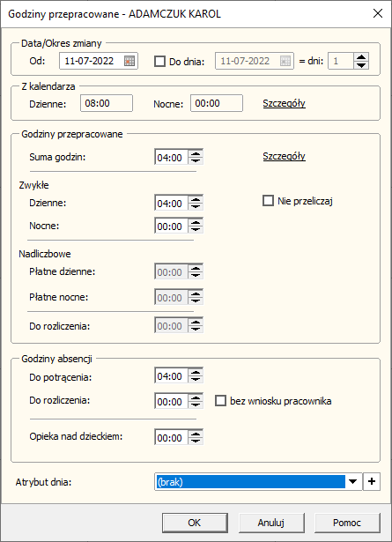The height and width of the screenshot is (542, 392).
Task: Confirm the dialog with OK
Action: click(195, 523)
